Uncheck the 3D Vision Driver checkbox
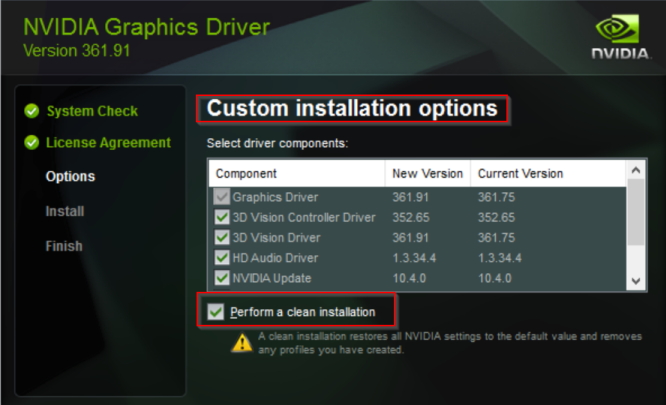 pos(222,237)
